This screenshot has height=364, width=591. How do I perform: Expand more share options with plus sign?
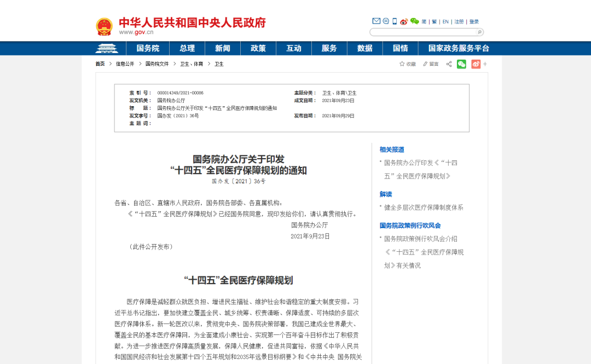pyautogui.click(x=485, y=64)
